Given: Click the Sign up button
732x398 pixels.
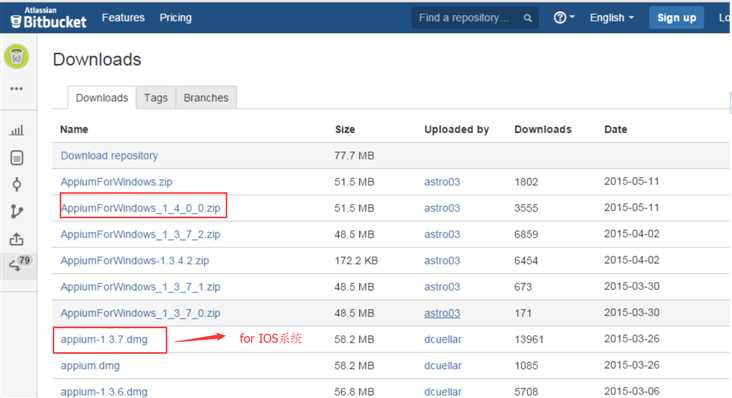Looking at the screenshot, I should click(676, 18).
